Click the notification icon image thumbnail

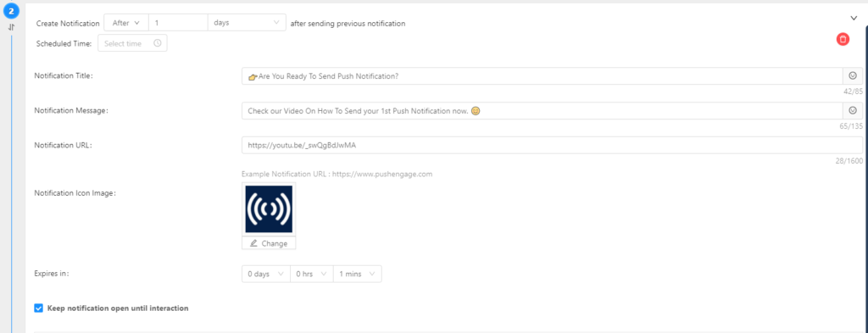pyautogui.click(x=269, y=209)
